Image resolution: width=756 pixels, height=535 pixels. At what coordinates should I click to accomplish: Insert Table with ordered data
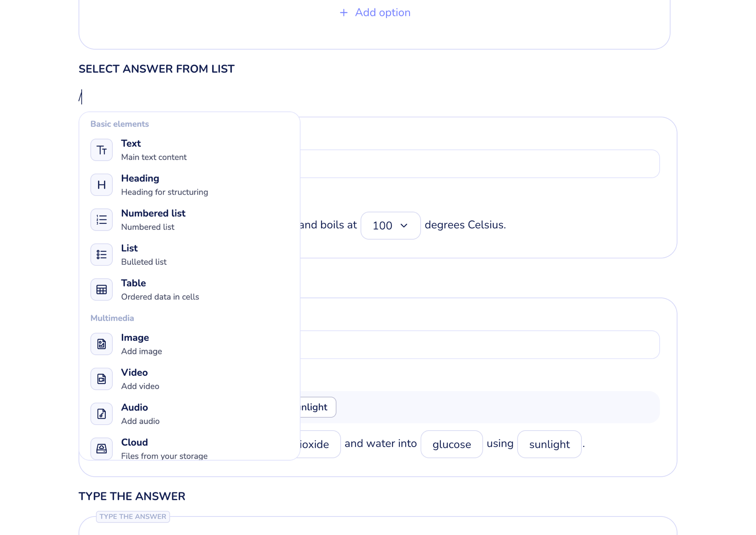189,290
